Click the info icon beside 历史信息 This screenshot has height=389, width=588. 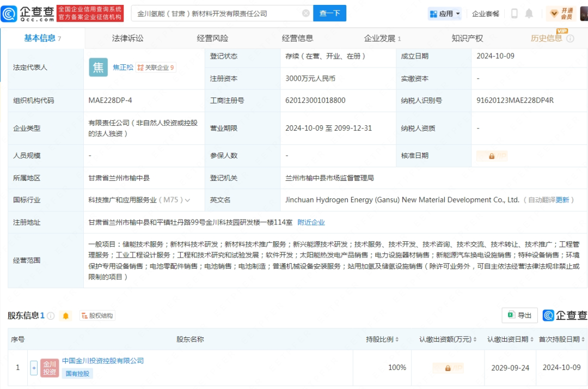[x=570, y=39]
